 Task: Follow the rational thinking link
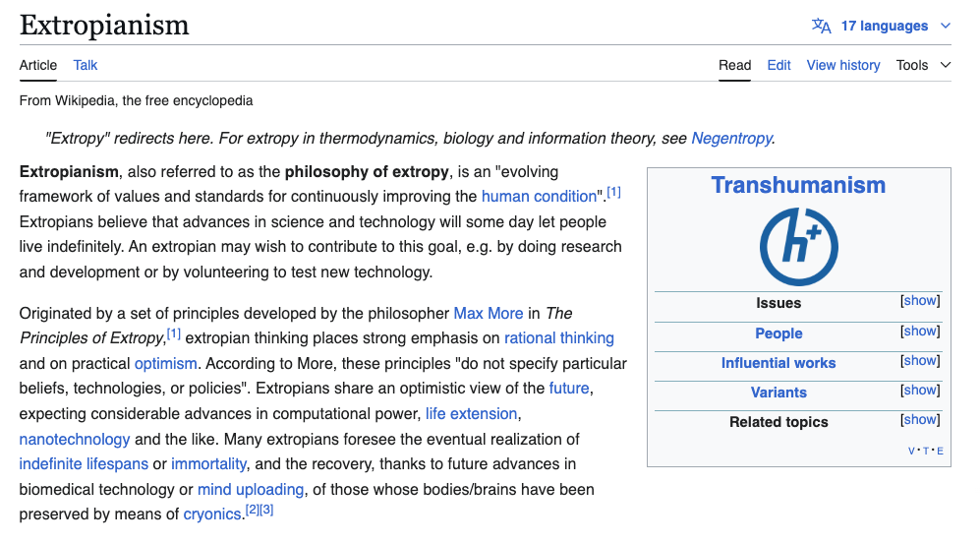(x=559, y=338)
